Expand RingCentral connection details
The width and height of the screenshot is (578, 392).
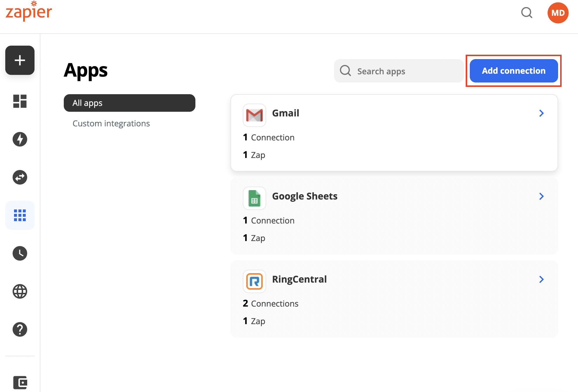(x=541, y=279)
